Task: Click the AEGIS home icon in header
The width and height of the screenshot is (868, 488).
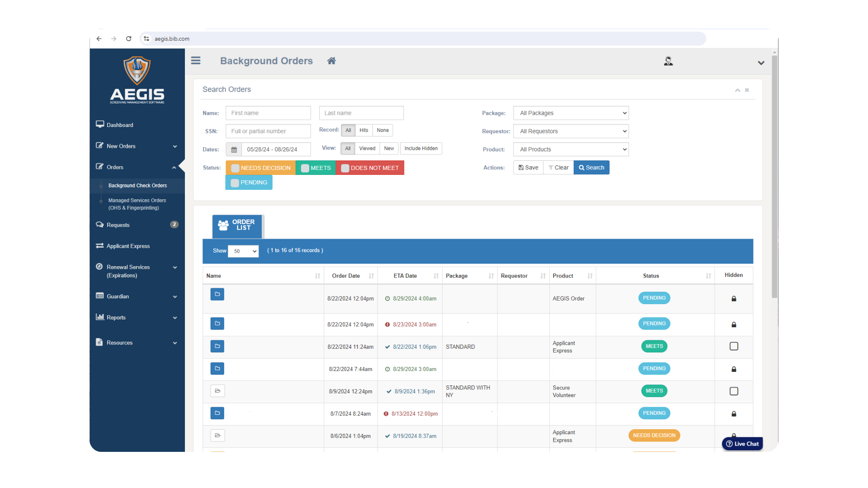Action: pyautogui.click(x=331, y=61)
